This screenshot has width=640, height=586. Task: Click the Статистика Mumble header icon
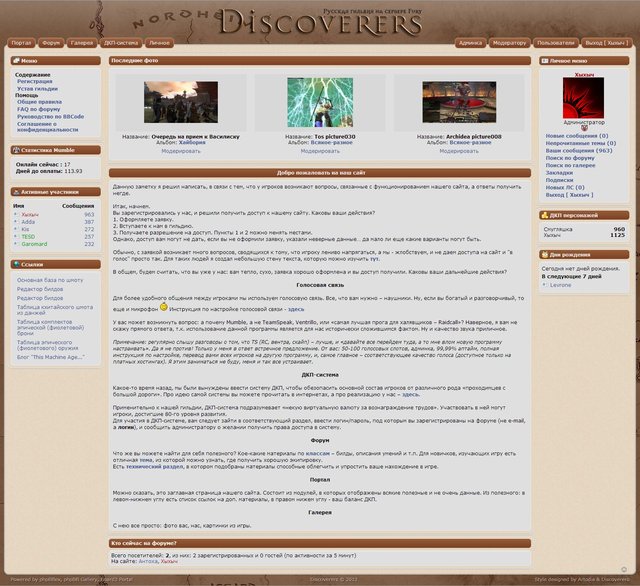click(x=16, y=150)
